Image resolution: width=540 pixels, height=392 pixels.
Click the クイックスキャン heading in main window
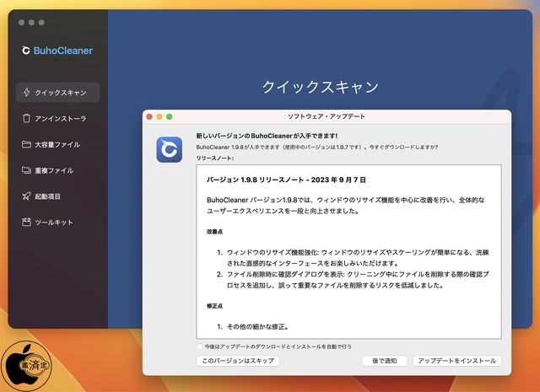pos(321,86)
